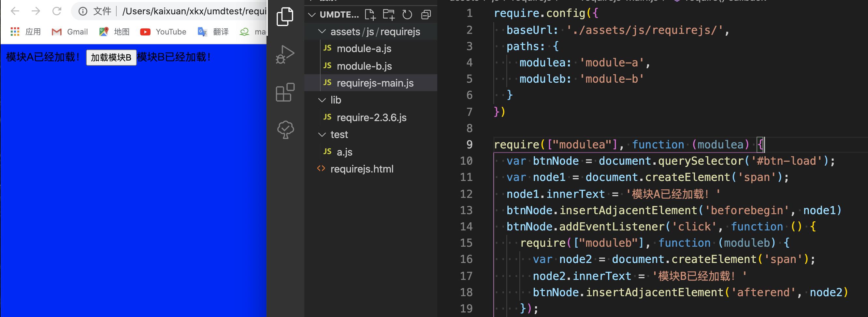Screen dimensions: 868x317
Task: Click line number 1 in the gutter
Action: point(470,13)
